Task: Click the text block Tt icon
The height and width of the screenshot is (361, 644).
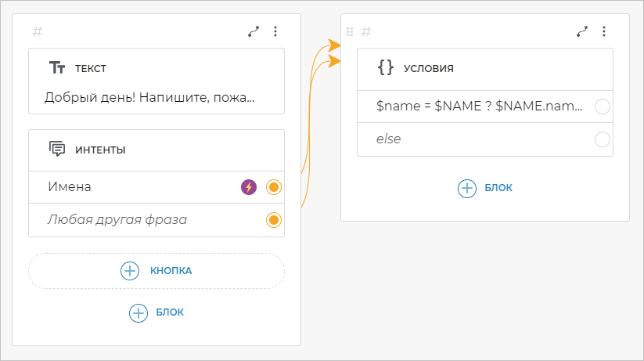Action: (x=57, y=67)
